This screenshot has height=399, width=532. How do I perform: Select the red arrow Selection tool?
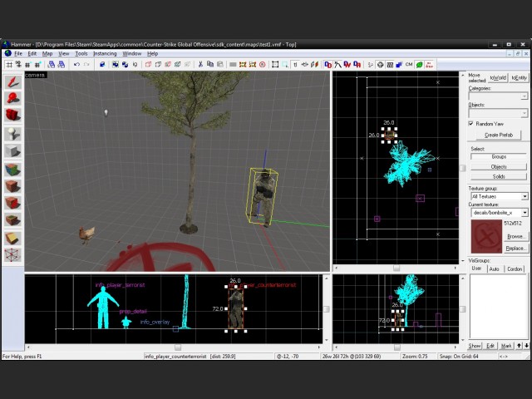coord(12,82)
